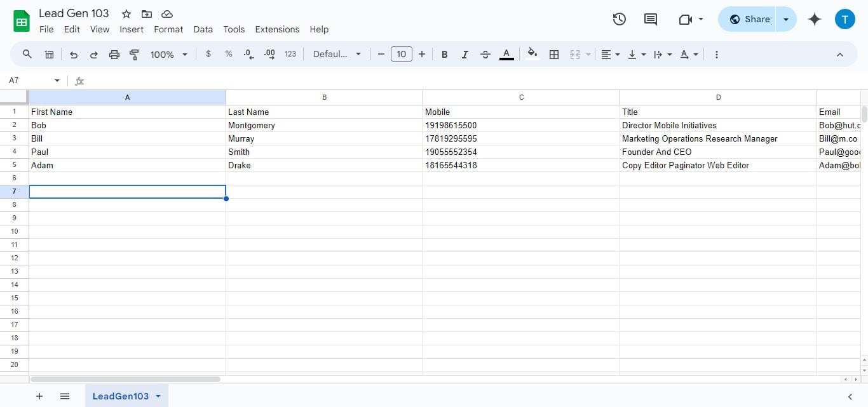This screenshot has height=407, width=868.
Task: Switch to the LeadGen103 sheet tab
Action: tap(121, 396)
